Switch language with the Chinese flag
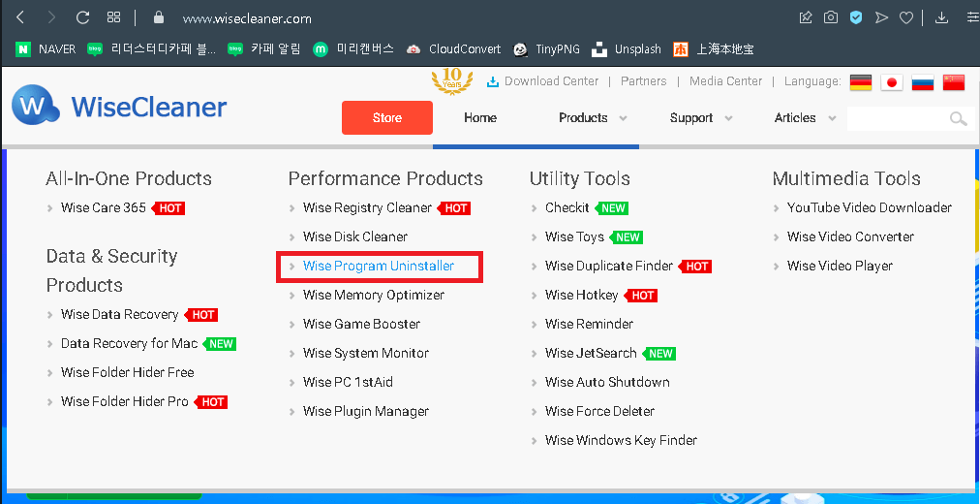The width and height of the screenshot is (980, 504). tap(954, 82)
